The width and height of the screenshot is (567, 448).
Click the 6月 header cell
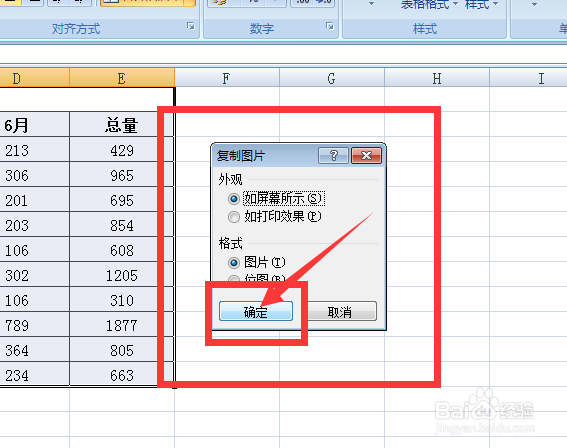(35, 125)
